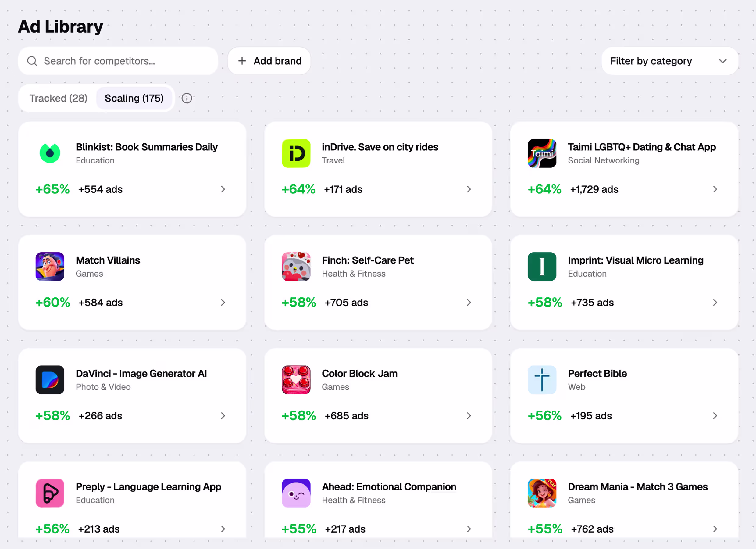The image size is (756, 549).
Task: Expand the Color Block Jam chevron
Action: click(x=469, y=416)
